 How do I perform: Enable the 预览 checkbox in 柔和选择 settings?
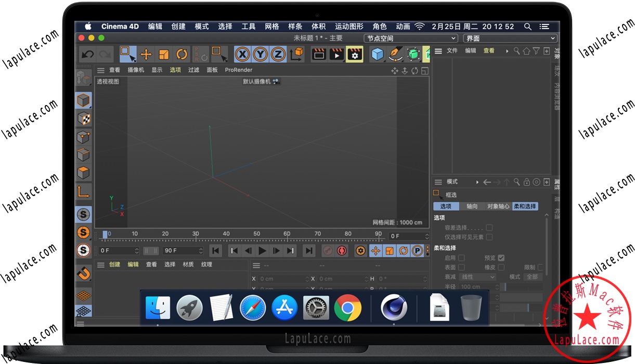coord(501,258)
